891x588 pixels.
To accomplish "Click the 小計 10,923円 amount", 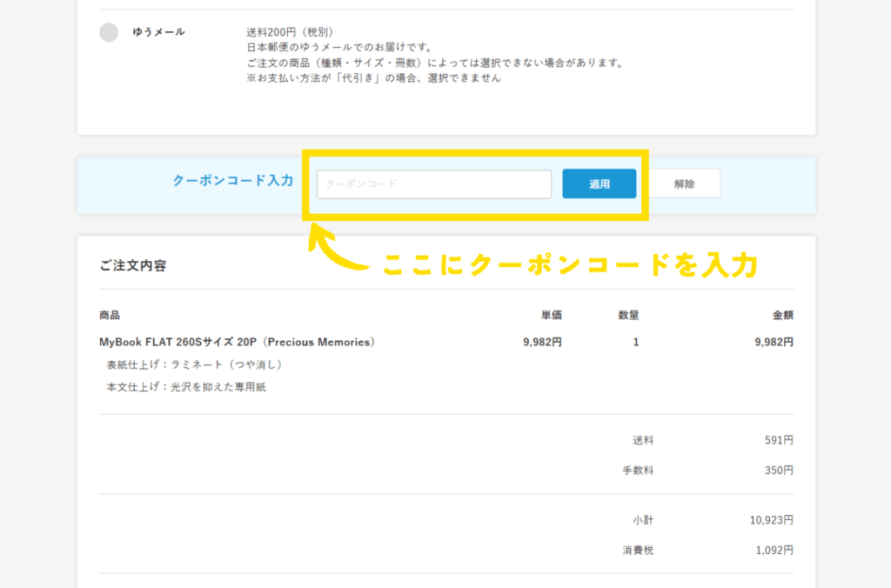I will coord(771,521).
